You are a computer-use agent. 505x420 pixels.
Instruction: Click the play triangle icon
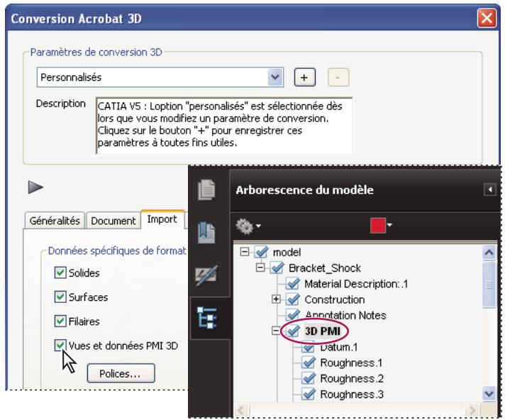tap(35, 187)
